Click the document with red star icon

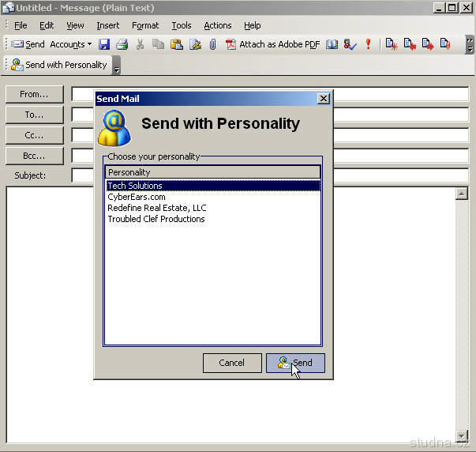point(392,44)
